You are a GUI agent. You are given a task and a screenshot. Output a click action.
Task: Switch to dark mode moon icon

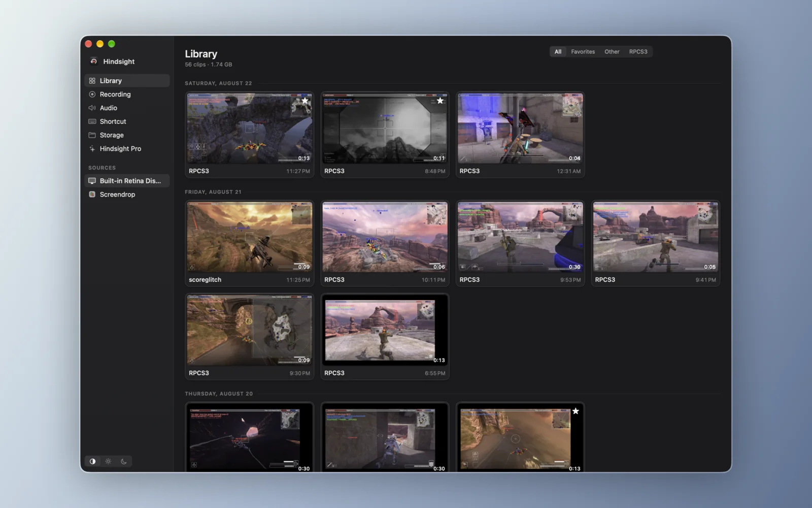pyautogui.click(x=123, y=461)
